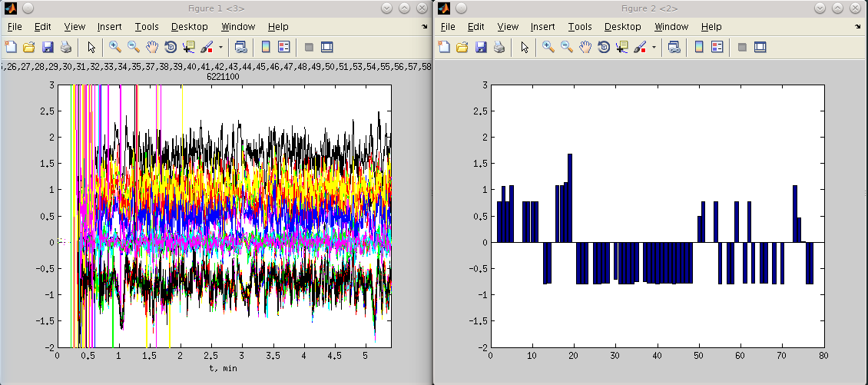Open file via folder icon in Figure 2
The image size is (868, 385).
pos(462,47)
